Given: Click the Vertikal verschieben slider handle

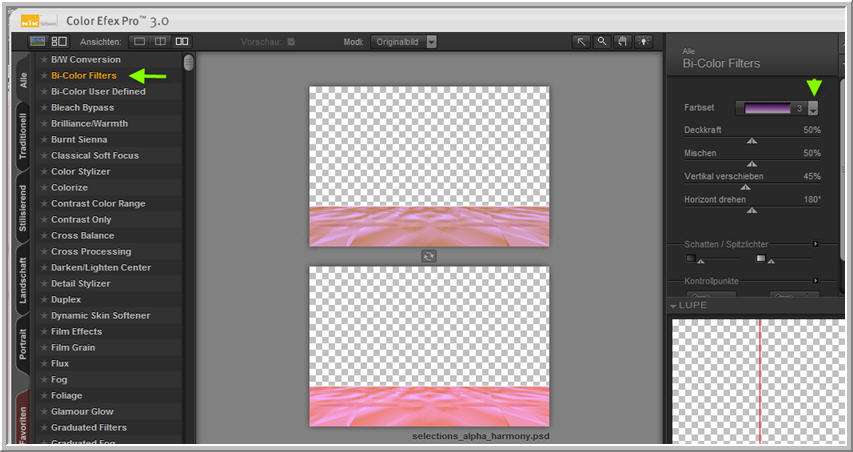Looking at the screenshot, I should point(746,187).
